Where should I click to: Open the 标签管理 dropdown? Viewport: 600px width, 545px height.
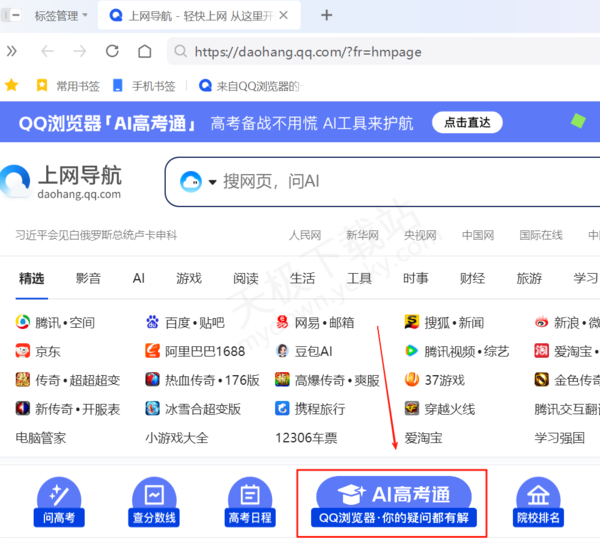[x=61, y=16]
